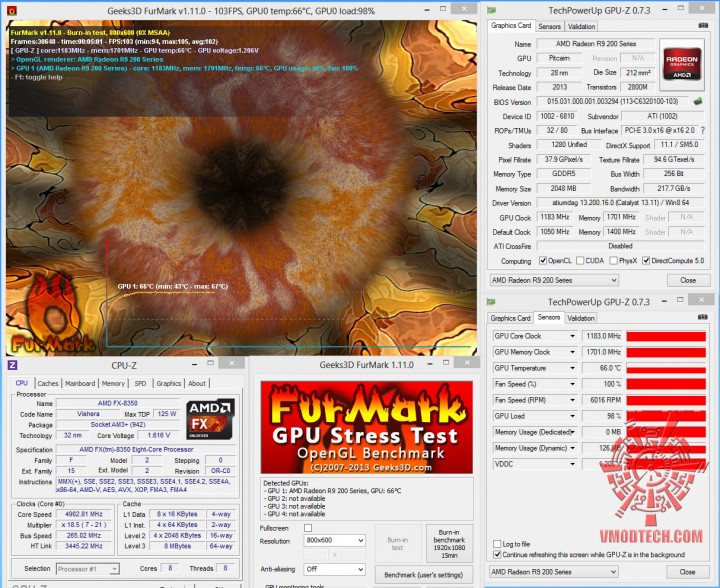Enable the FurMark Fullscreen checkbox
Viewport: 720px width, 588px height.
pos(308,528)
